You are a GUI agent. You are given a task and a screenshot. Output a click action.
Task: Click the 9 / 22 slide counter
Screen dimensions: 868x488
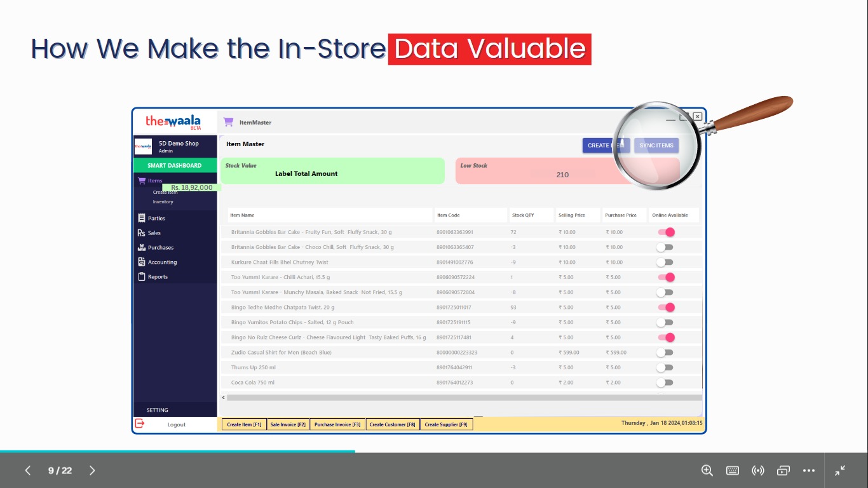click(60, 470)
